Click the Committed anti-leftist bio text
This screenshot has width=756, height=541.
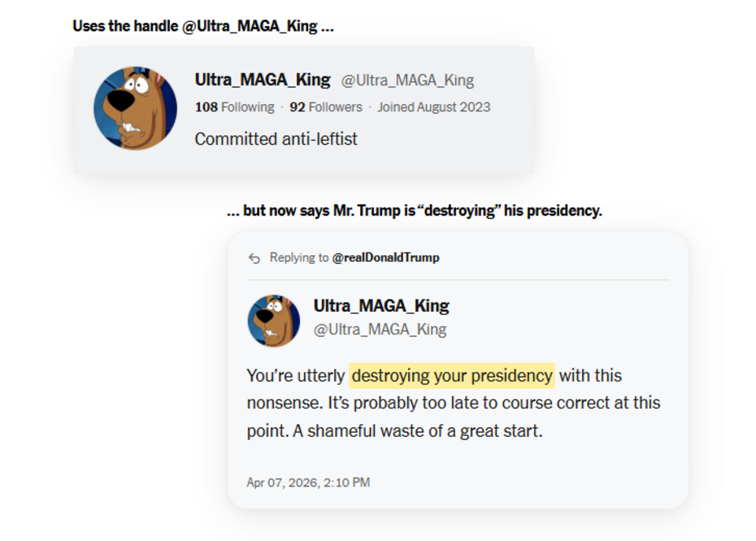pos(276,139)
